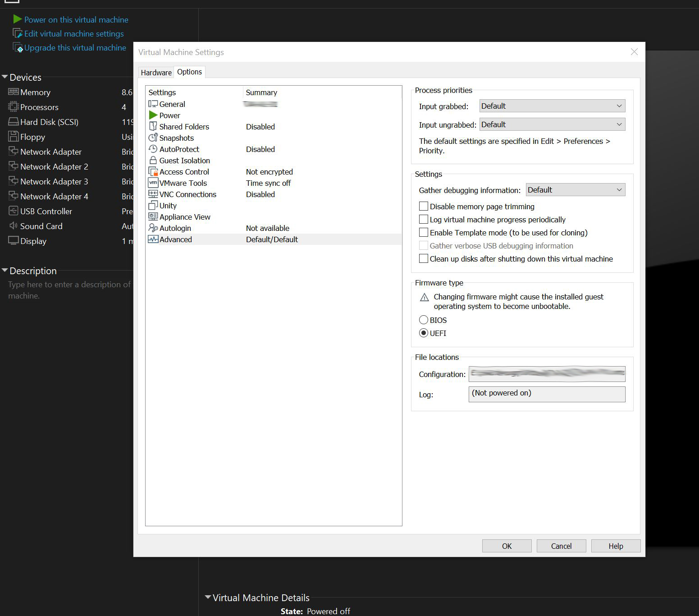Viewport: 699px width, 616px height.
Task: Click the Snapshots clock icon
Action: (x=153, y=138)
